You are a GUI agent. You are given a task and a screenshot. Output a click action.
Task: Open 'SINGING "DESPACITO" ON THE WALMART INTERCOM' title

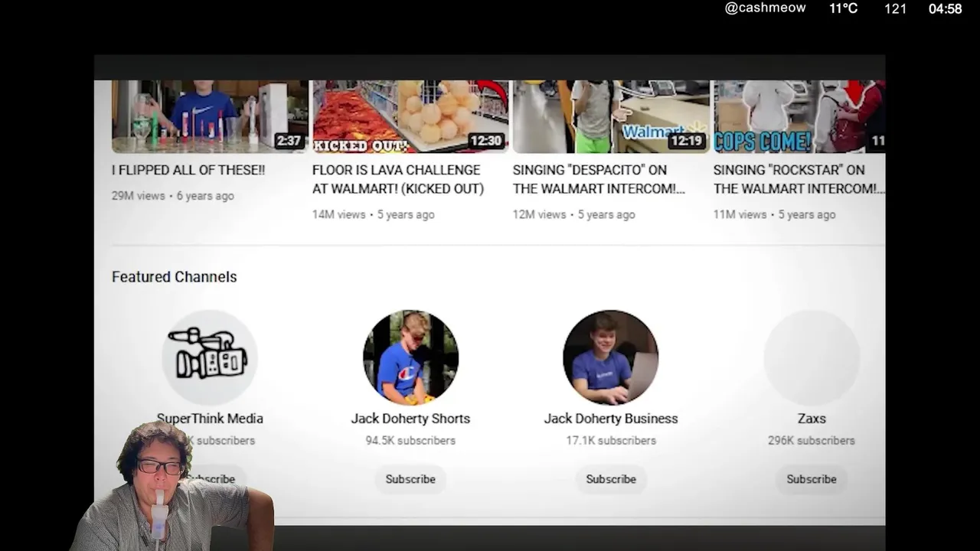coord(599,179)
